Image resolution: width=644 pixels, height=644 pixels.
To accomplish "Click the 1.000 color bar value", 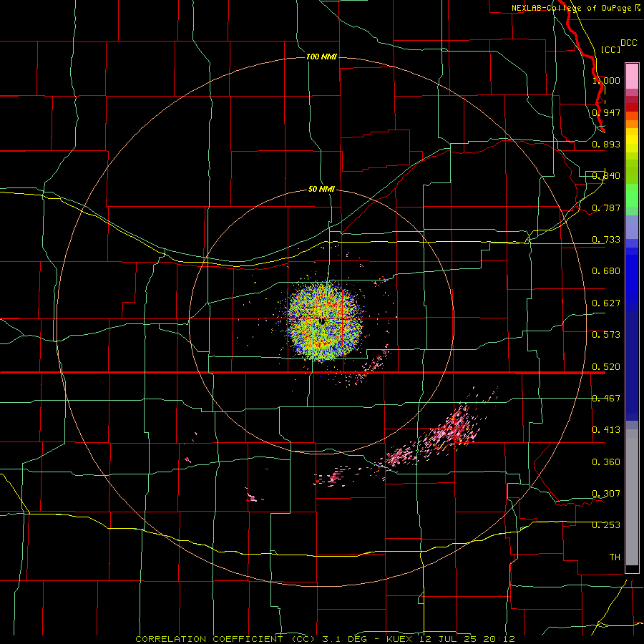I will pos(606,80).
